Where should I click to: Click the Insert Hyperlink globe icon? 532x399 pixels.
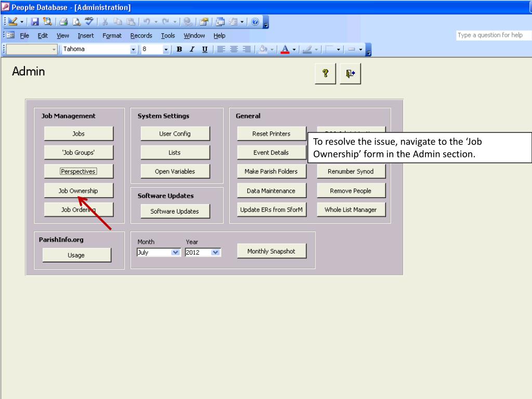pos(187,22)
